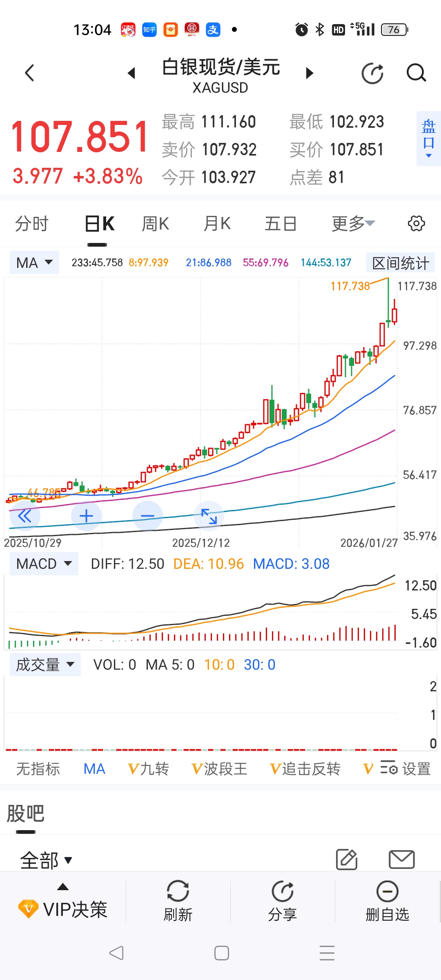
Task: Expand chart to fullscreen arrows icon
Action: point(209,516)
